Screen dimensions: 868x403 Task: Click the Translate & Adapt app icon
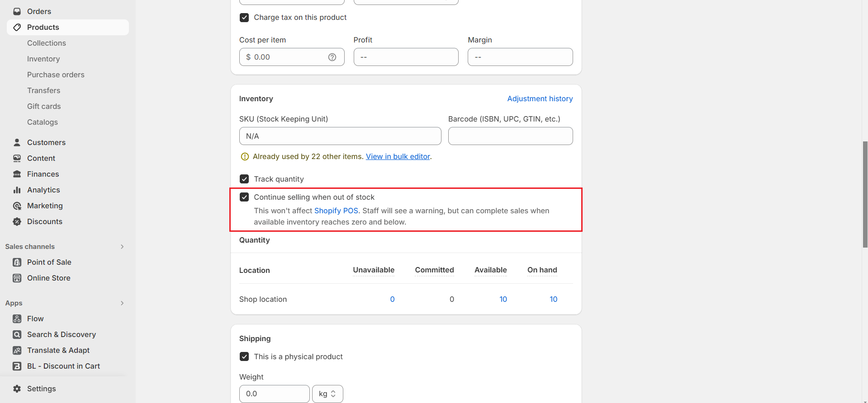coord(17,351)
